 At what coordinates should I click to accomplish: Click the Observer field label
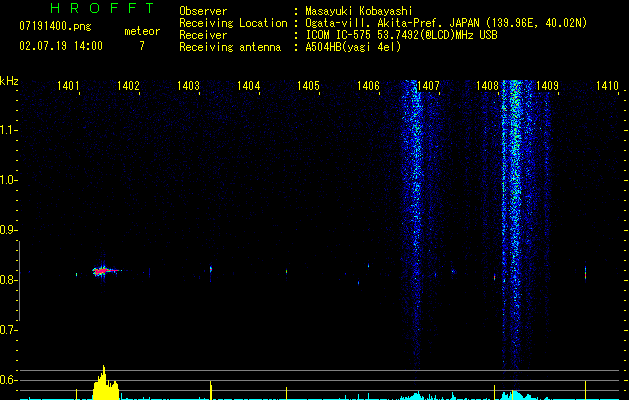(203, 11)
